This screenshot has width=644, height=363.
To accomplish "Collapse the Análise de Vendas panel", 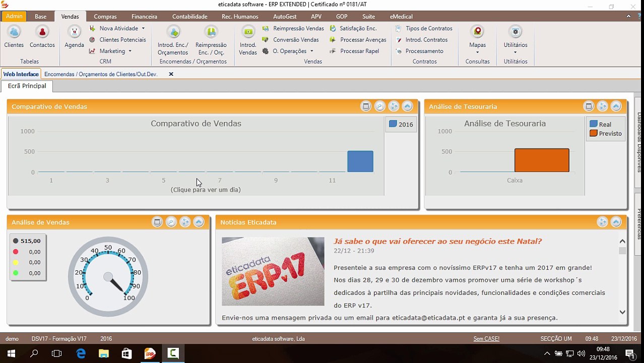I will coord(199,222).
